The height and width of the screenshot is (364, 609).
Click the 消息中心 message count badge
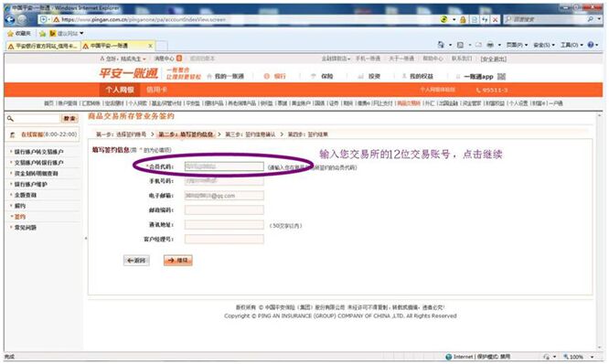179,59
